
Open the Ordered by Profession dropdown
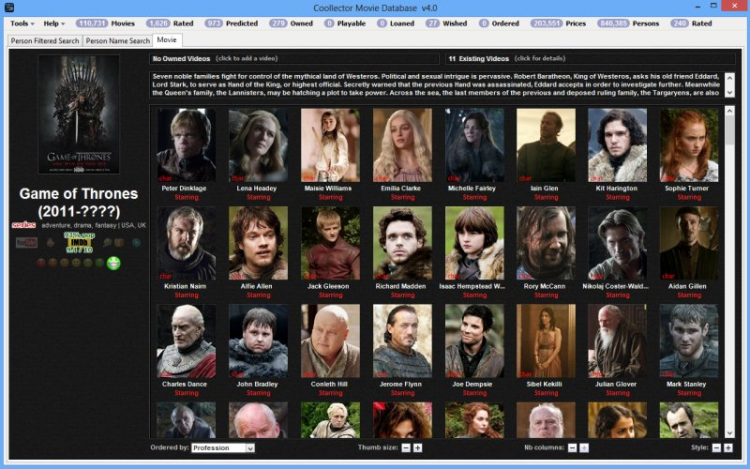(x=223, y=448)
